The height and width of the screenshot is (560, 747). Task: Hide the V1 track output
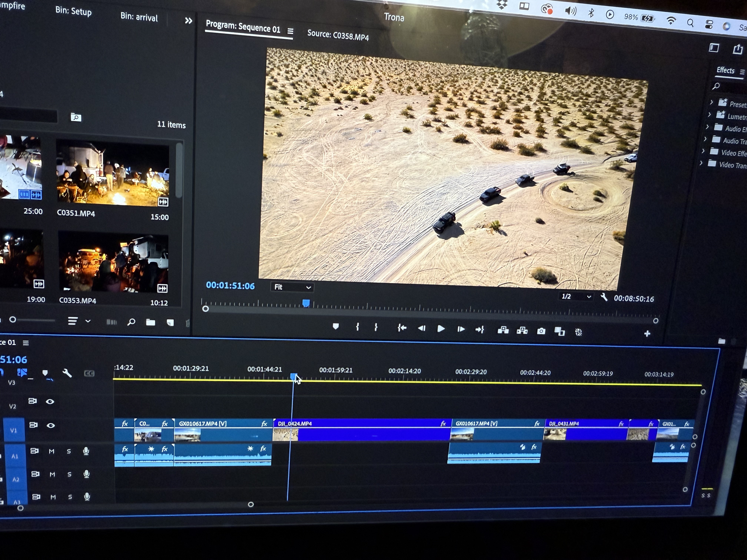[x=51, y=425]
